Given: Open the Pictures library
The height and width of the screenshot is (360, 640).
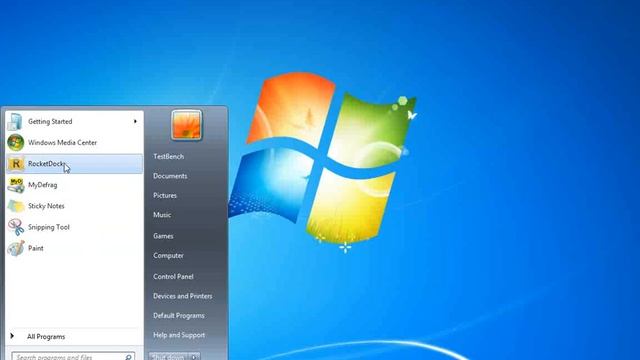Looking at the screenshot, I should point(165,196).
